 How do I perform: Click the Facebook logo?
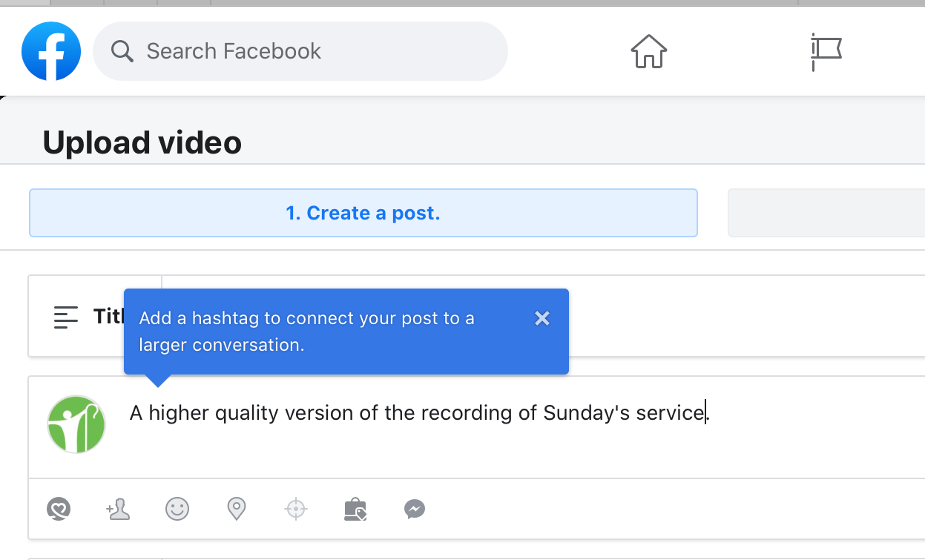click(51, 51)
